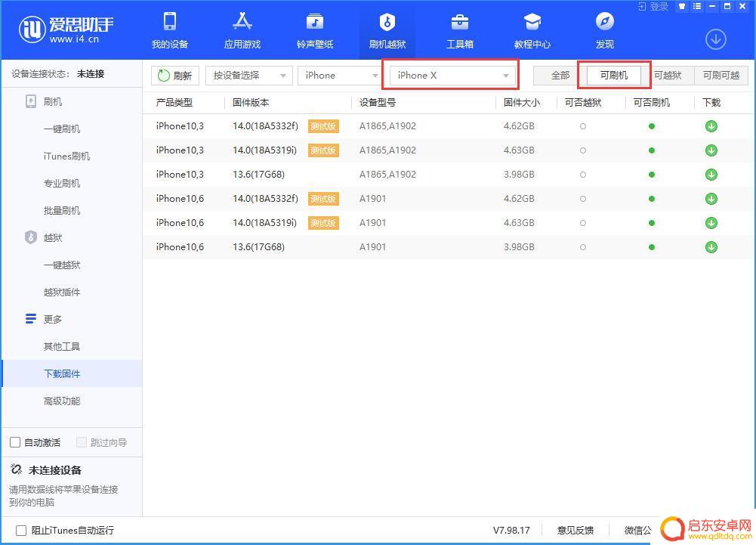Open the 教程中心 section
Viewport: 756px width, 545px height.
click(532, 31)
